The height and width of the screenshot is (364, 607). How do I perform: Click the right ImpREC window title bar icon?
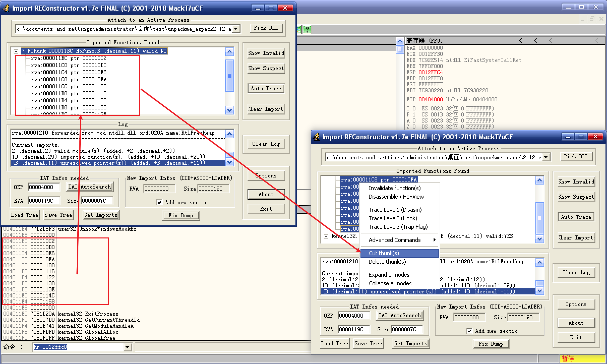(316, 137)
